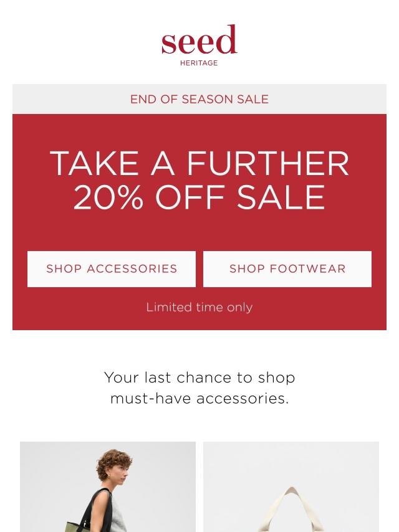
Task: Click the Limited time only note
Action: click(199, 307)
